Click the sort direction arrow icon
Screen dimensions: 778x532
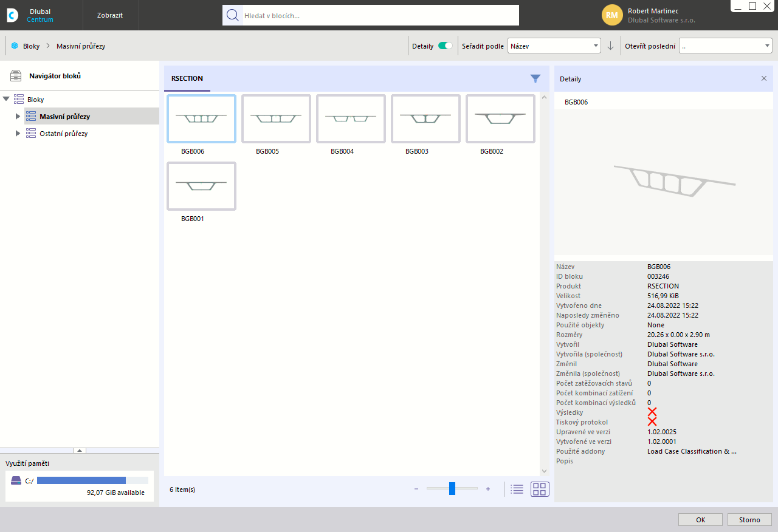(611, 46)
